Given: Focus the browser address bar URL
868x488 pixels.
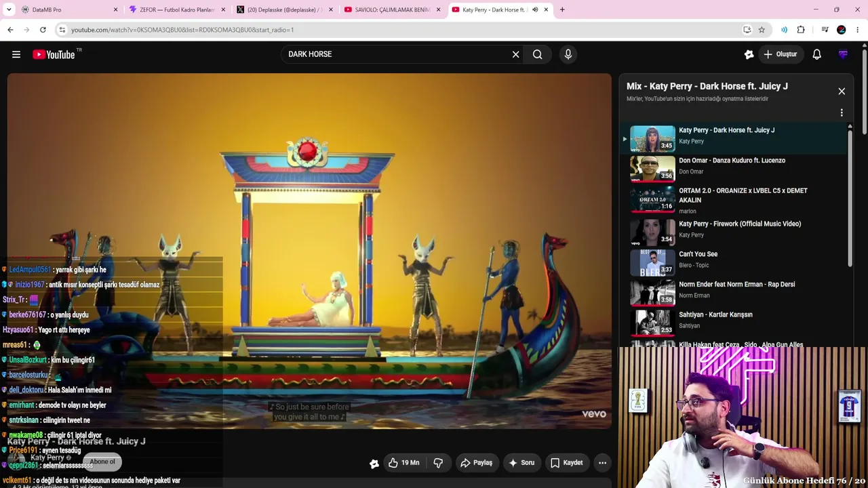Looking at the screenshot, I should (182, 30).
